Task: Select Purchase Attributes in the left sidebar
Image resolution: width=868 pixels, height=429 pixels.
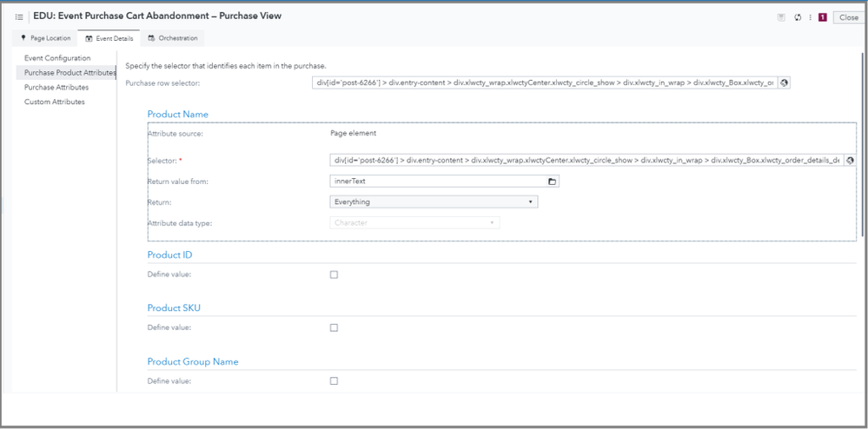Action: [x=56, y=88]
